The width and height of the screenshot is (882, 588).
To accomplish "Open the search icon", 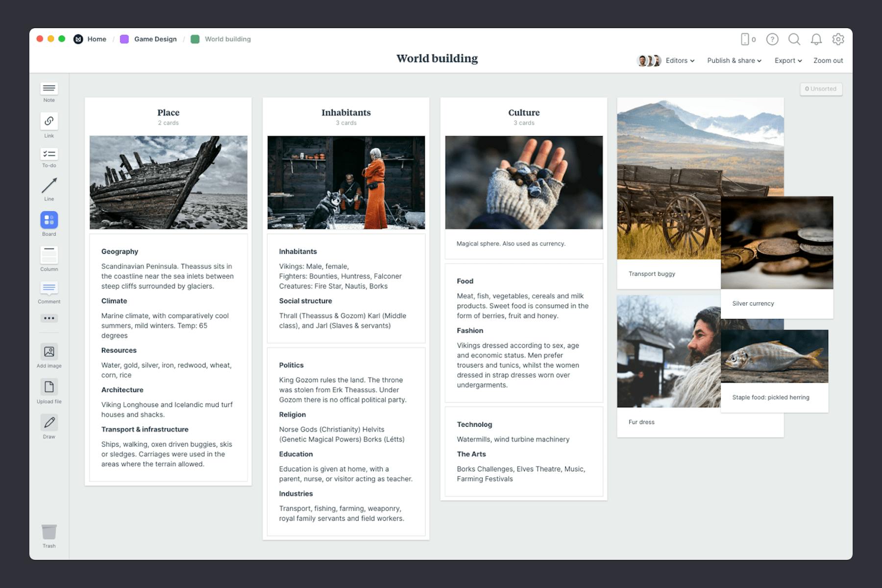I will [x=794, y=39].
